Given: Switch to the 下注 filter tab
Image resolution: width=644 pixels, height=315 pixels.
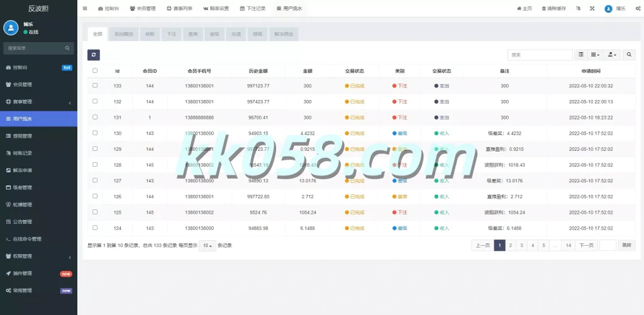Looking at the screenshot, I should point(172,34).
